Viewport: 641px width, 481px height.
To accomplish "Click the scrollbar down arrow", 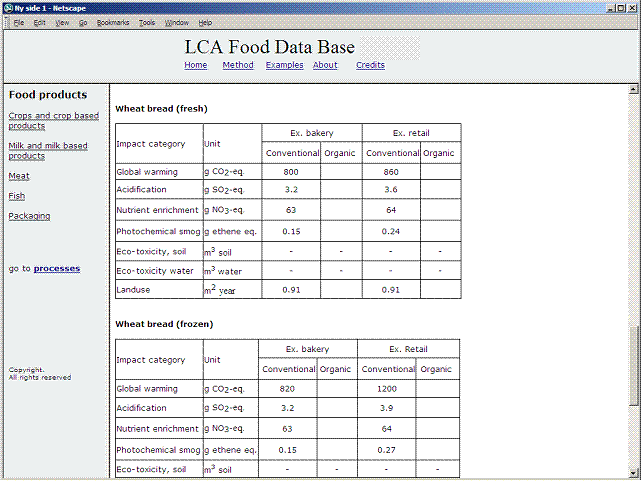I will 633,472.
